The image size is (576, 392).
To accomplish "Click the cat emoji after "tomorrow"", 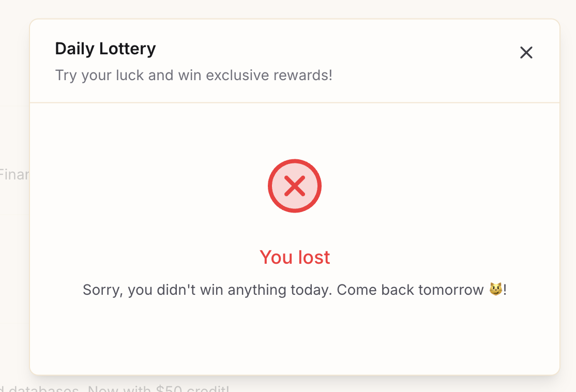I will (496, 290).
